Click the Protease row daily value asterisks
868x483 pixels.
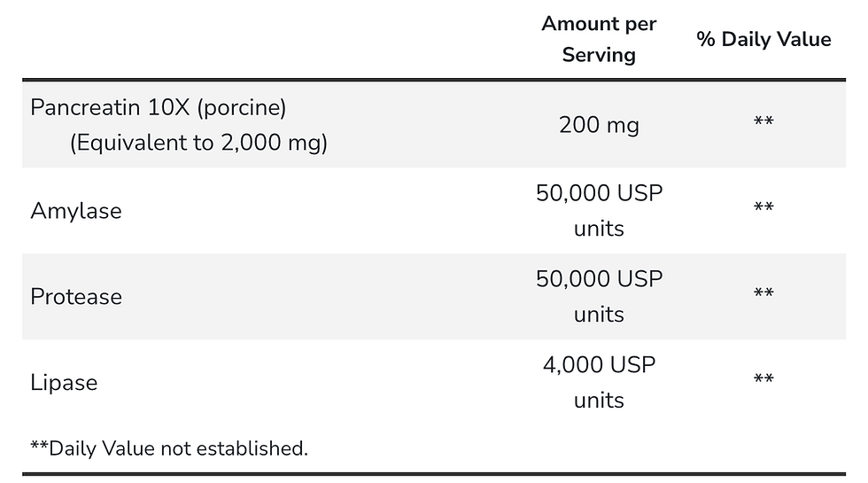coord(763,294)
